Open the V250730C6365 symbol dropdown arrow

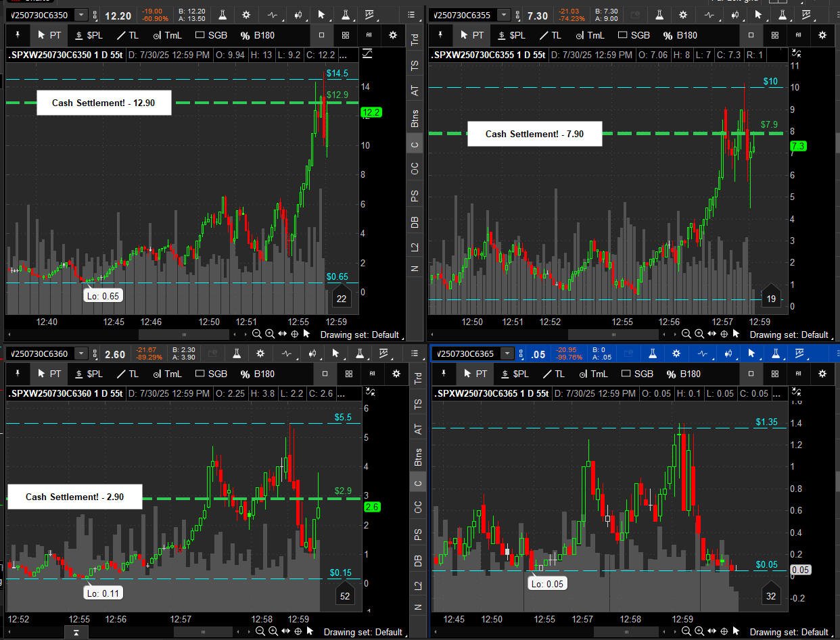(506, 353)
